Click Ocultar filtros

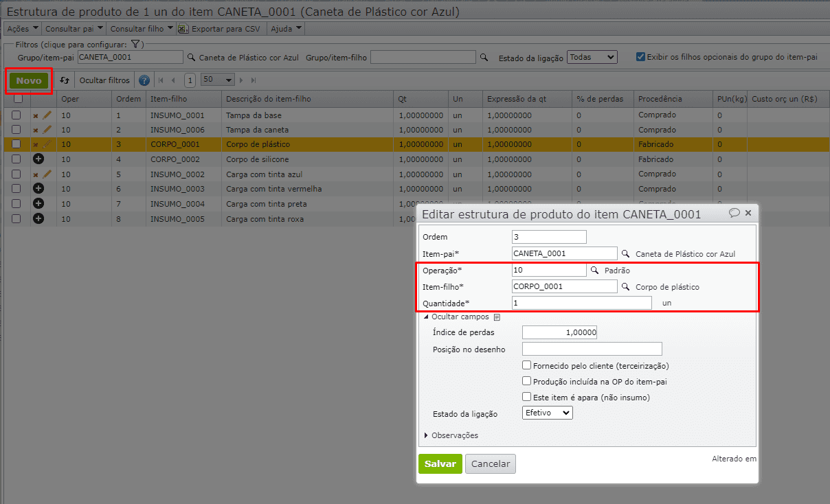[104, 80]
